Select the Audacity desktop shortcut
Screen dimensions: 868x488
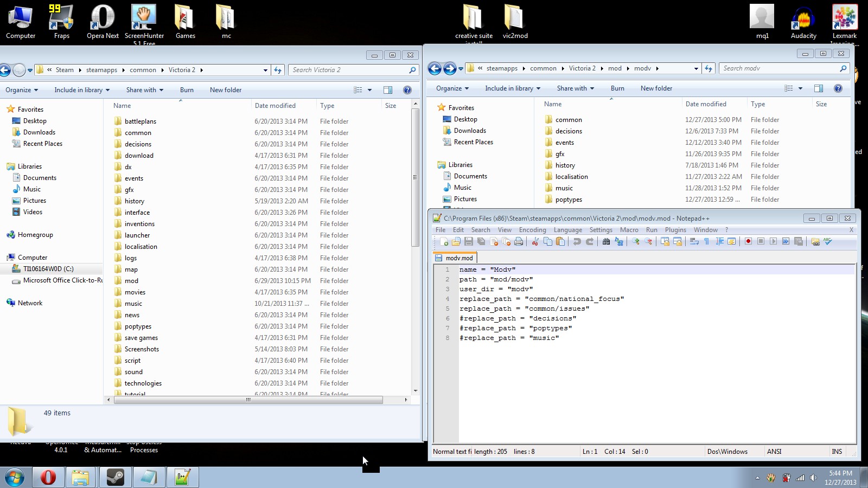click(803, 22)
